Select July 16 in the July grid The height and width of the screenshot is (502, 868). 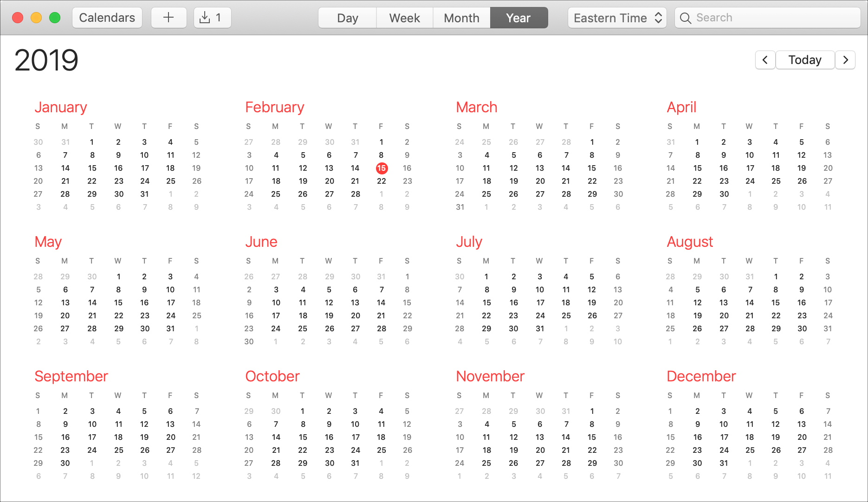pyautogui.click(x=514, y=302)
